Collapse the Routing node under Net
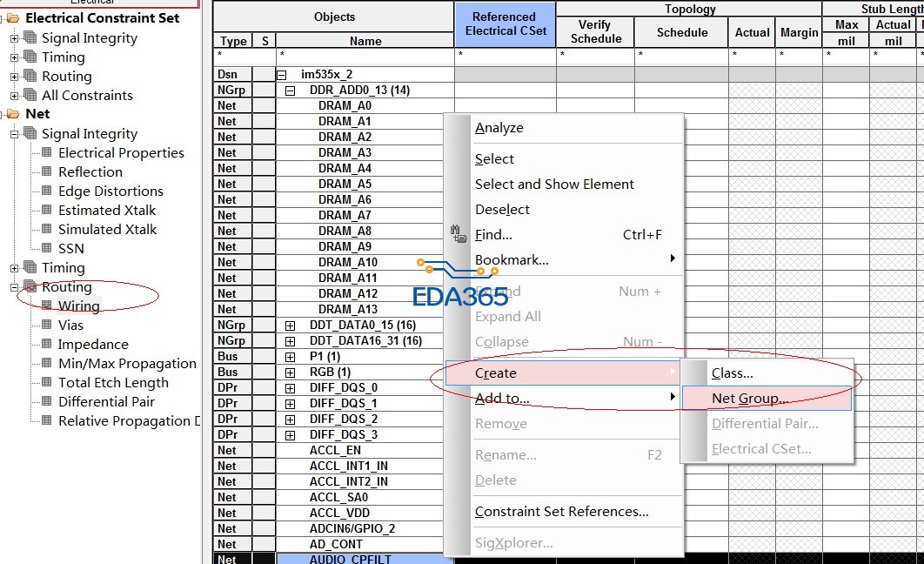This screenshot has width=924, height=564. (14, 287)
